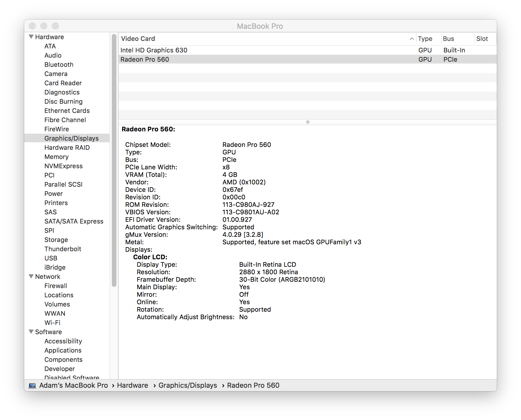The width and height of the screenshot is (521, 420).
Task: Show Power information
Action: click(x=54, y=194)
